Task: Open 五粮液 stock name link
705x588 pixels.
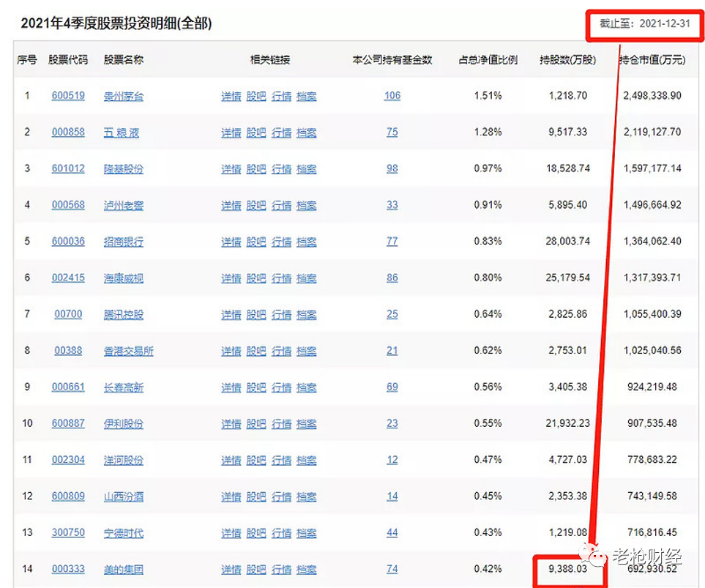Action: tap(122, 133)
